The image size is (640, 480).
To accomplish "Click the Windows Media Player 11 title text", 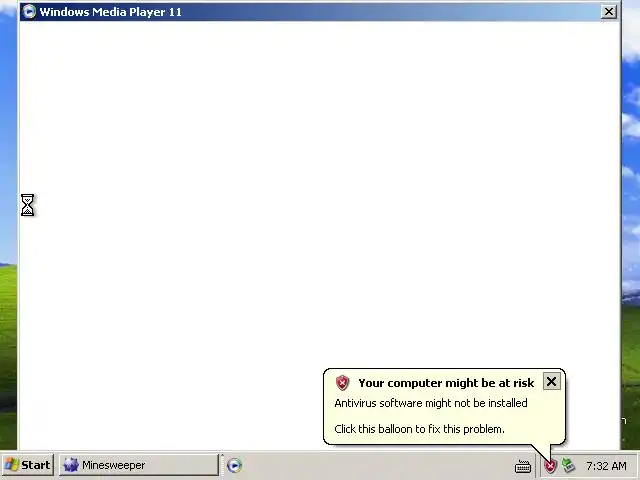I will (111, 12).
